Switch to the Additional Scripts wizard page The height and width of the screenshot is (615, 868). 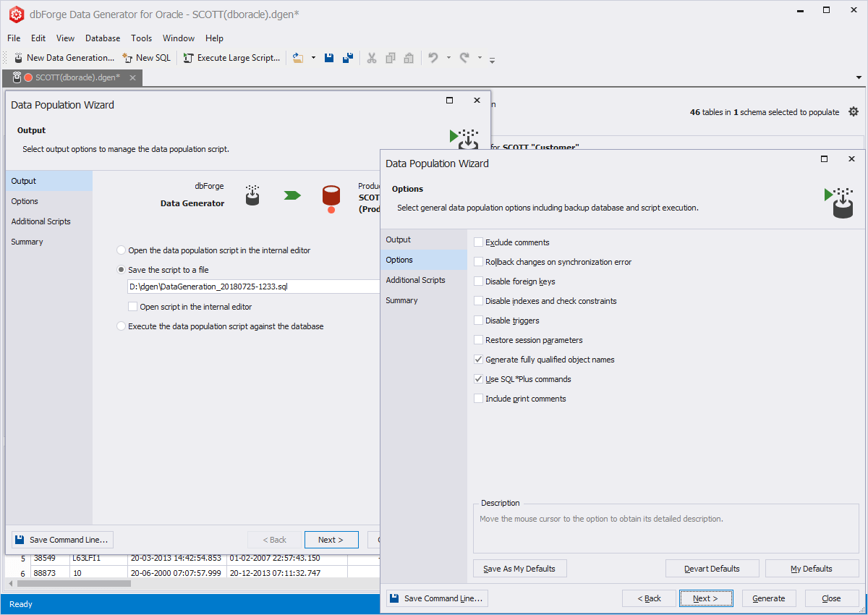click(x=416, y=279)
